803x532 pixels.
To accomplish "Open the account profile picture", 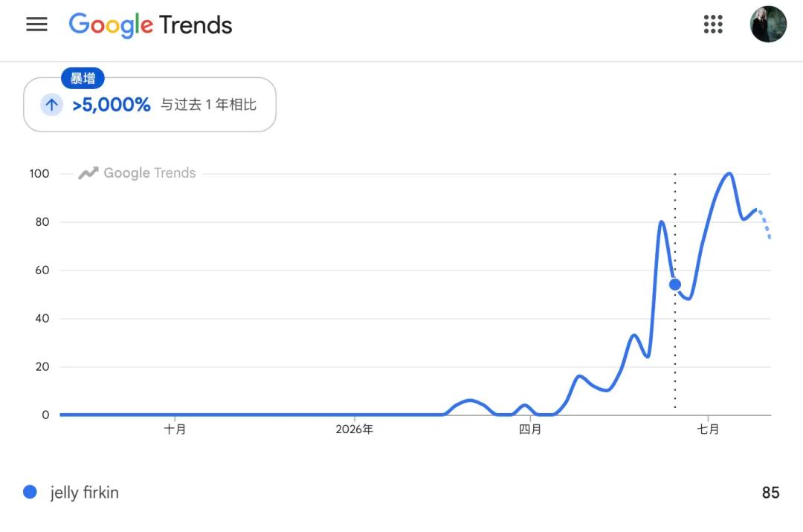I will [768, 24].
